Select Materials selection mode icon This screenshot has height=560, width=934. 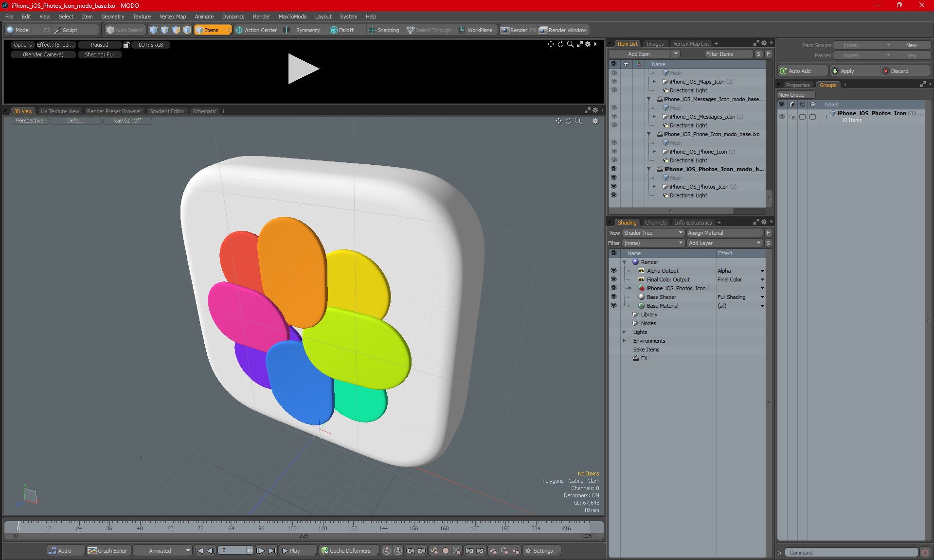[x=187, y=30]
